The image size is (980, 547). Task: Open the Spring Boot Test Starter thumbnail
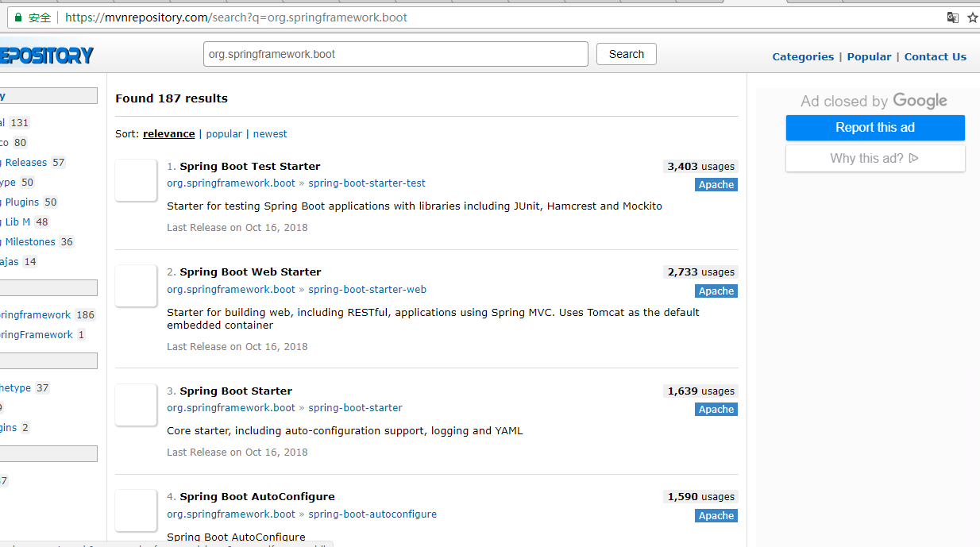pyautogui.click(x=136, y=180)
